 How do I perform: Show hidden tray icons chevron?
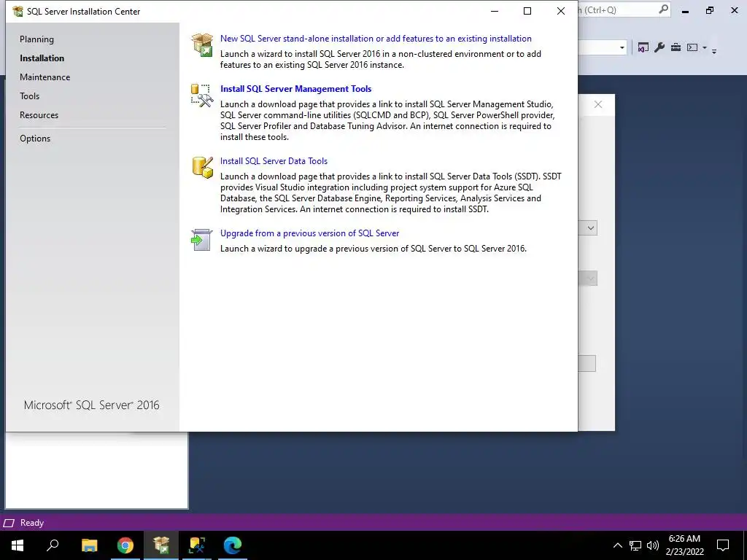617,545
